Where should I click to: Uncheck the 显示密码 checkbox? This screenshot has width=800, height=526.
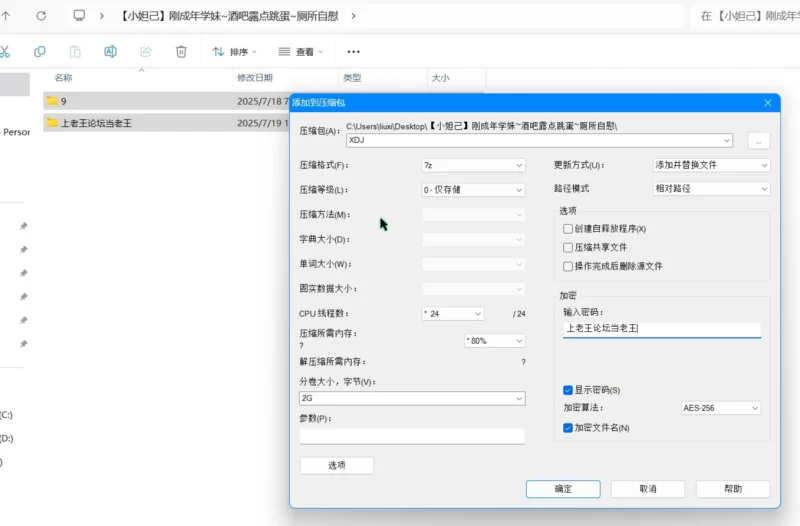point(568,390)
